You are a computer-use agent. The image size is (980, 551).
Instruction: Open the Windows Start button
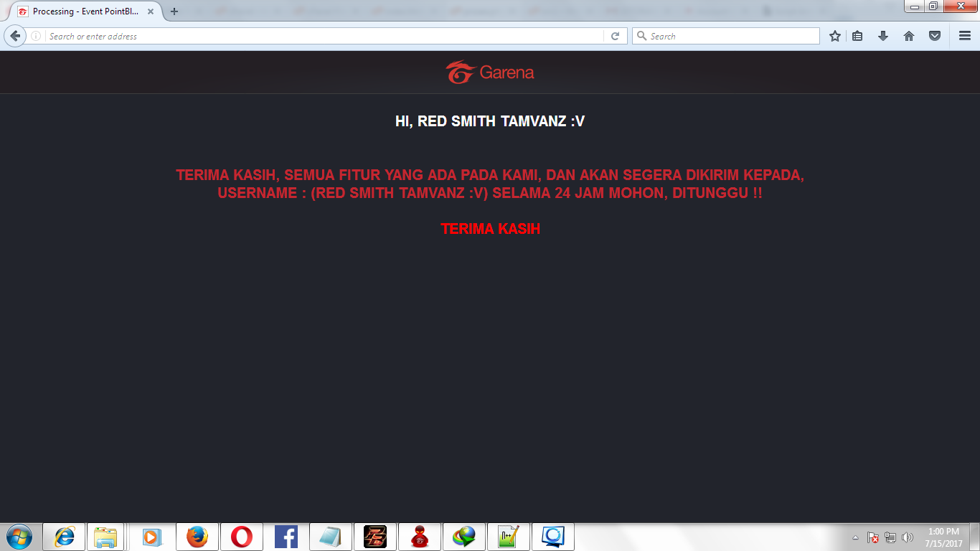coord(19,537)
